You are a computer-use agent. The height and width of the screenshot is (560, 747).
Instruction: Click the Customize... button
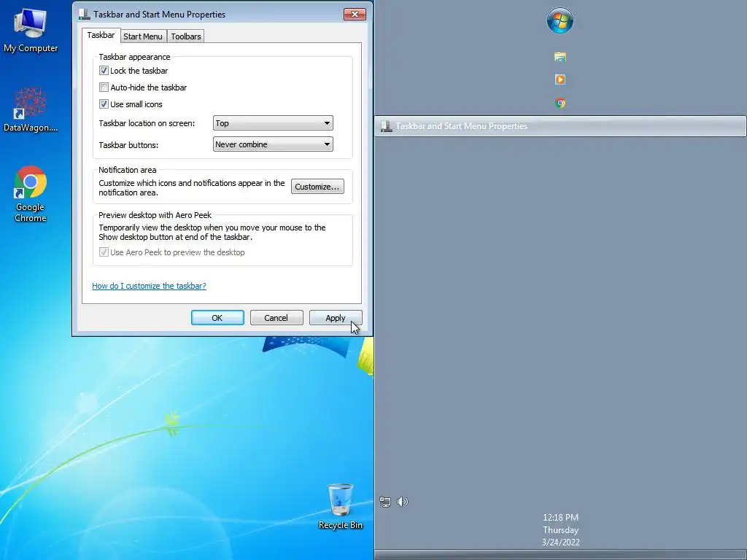pos(317,187)
